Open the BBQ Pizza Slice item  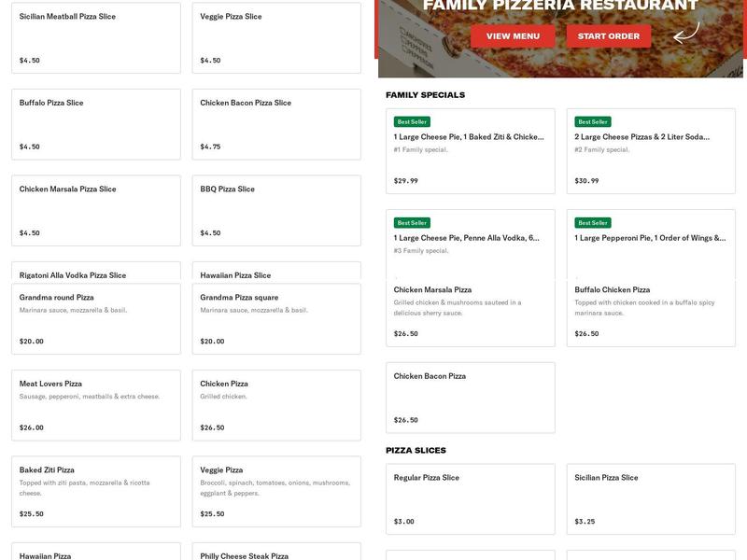[275, 209]
